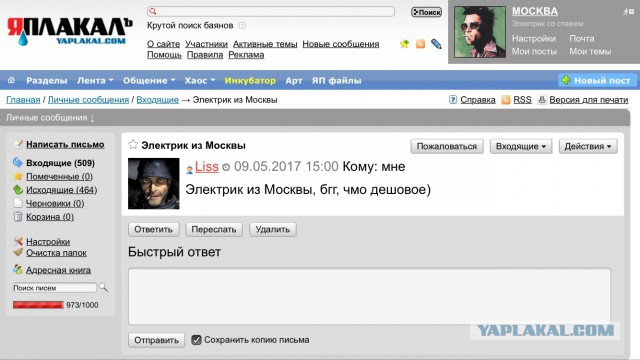This screenshot has height=360, width=640.
Task: Click the 'Отправить' button
Action: [x=156, y=340]
